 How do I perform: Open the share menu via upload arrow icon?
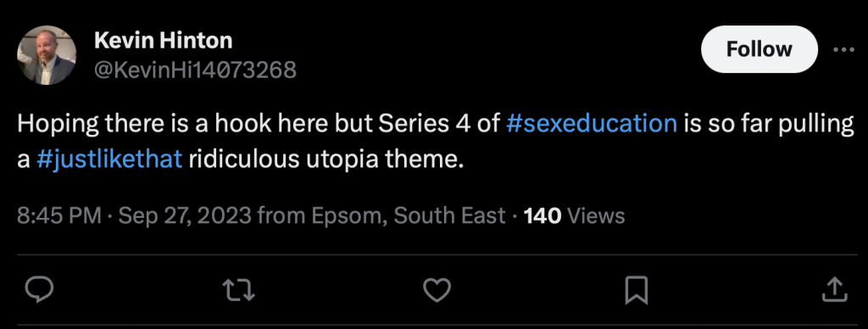click(x=834, y=290)
